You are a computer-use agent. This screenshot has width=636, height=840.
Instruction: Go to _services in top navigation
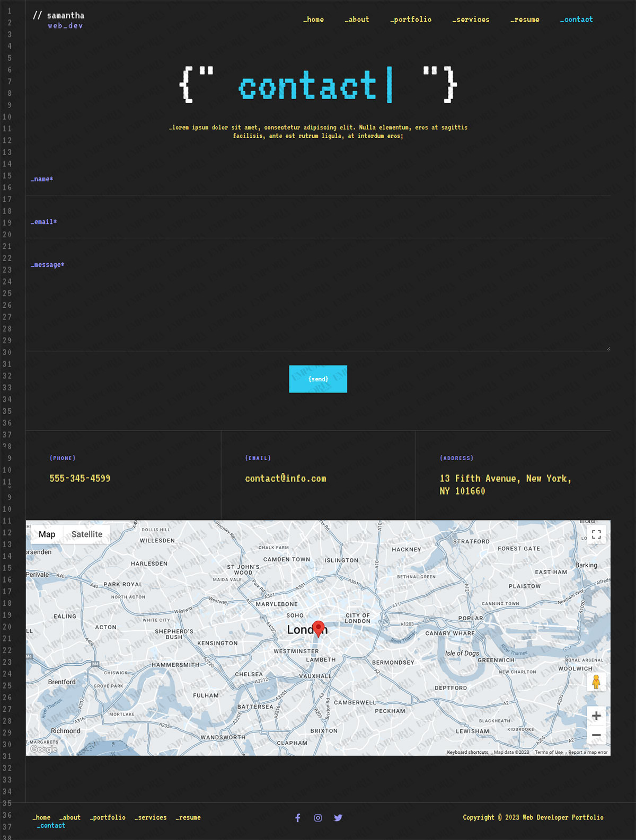(x=471, y=20)
